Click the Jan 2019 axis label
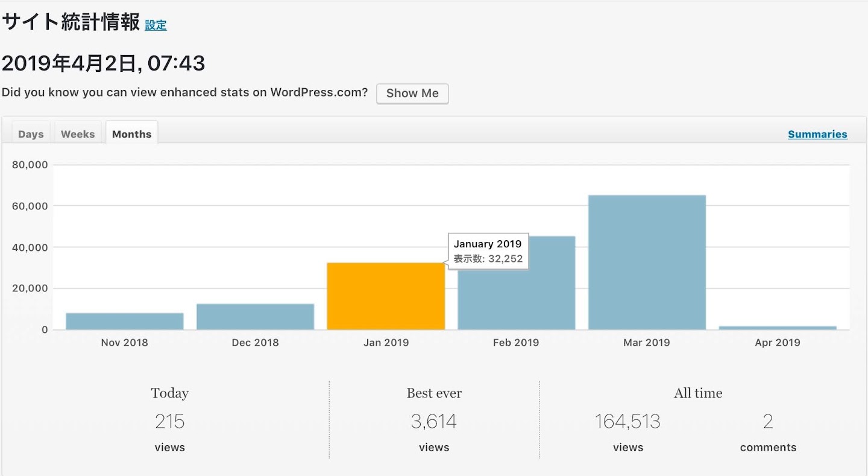This screenshot has width=868, height=476. coord(386,343)
